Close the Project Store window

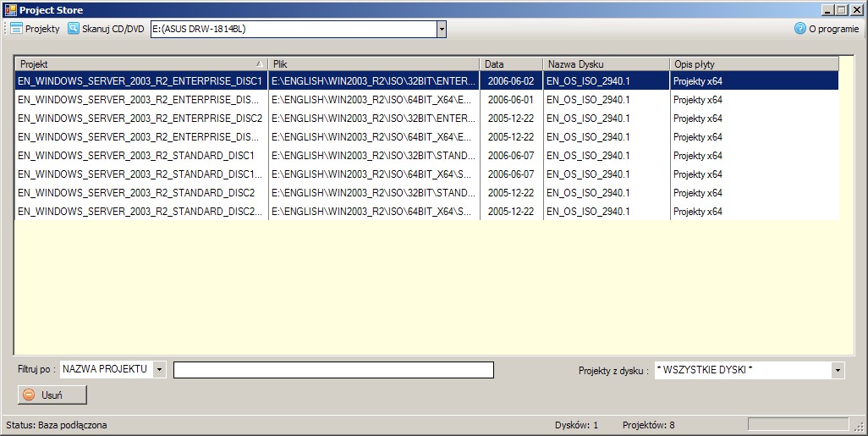(855, 10)
